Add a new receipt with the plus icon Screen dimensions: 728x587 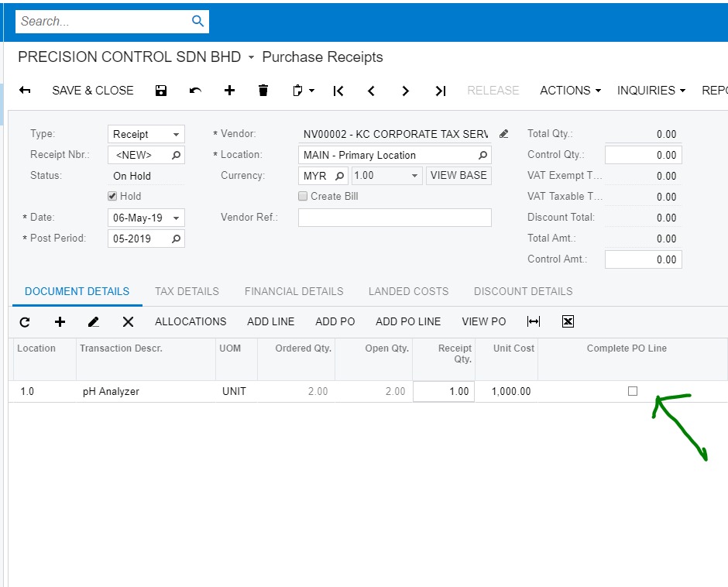tap(229, 91)
